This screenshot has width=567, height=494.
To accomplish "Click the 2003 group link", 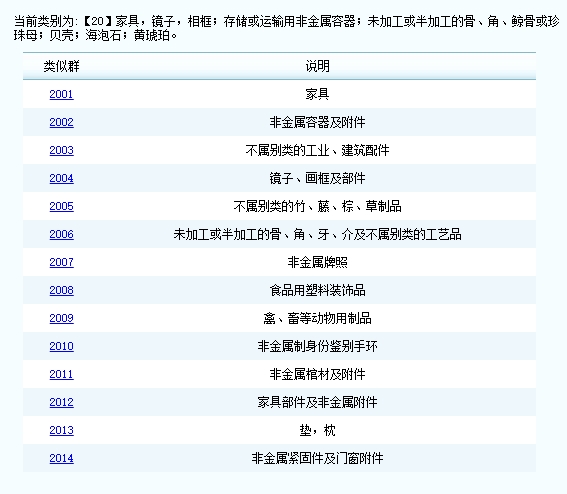I will click(x=61, y=150).
